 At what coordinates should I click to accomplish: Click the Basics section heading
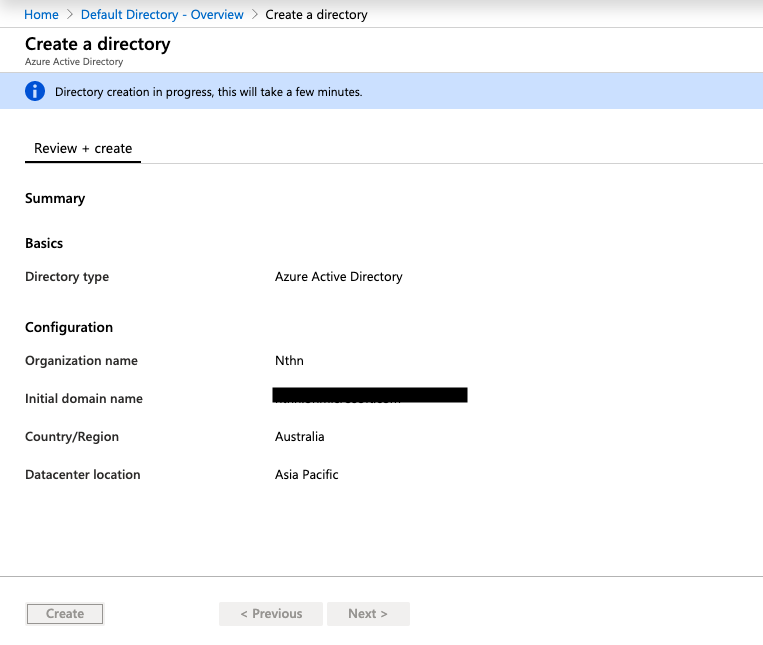(x=44, y=243)
